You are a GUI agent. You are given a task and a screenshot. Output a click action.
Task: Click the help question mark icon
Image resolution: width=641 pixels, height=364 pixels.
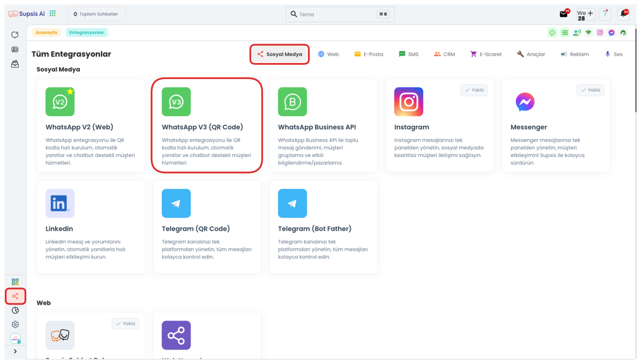coord(605,14)
